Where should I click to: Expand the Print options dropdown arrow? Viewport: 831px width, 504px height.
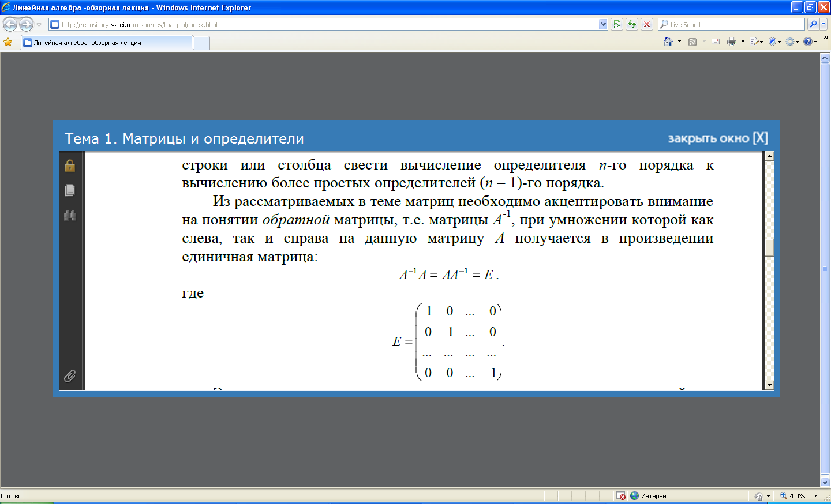(x=743, y=42)
